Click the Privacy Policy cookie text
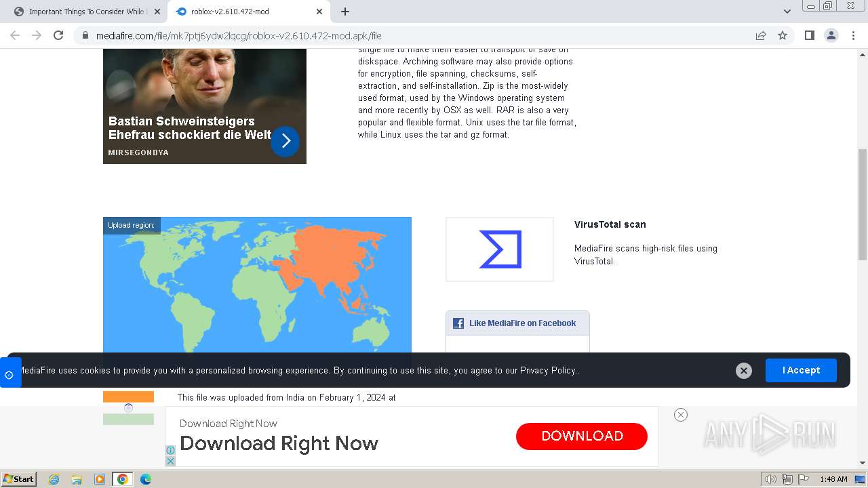The height and width of the screenshot is (488, 868). 548,371
